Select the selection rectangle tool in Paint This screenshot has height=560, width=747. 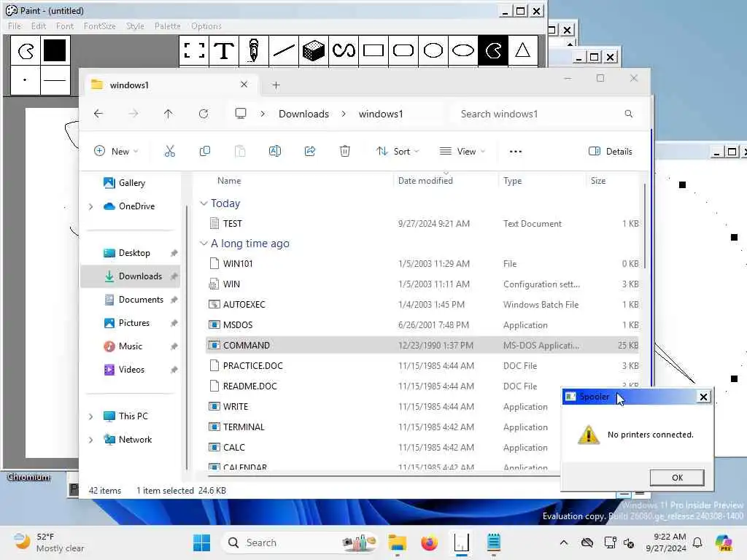click(x=194, y=50)
